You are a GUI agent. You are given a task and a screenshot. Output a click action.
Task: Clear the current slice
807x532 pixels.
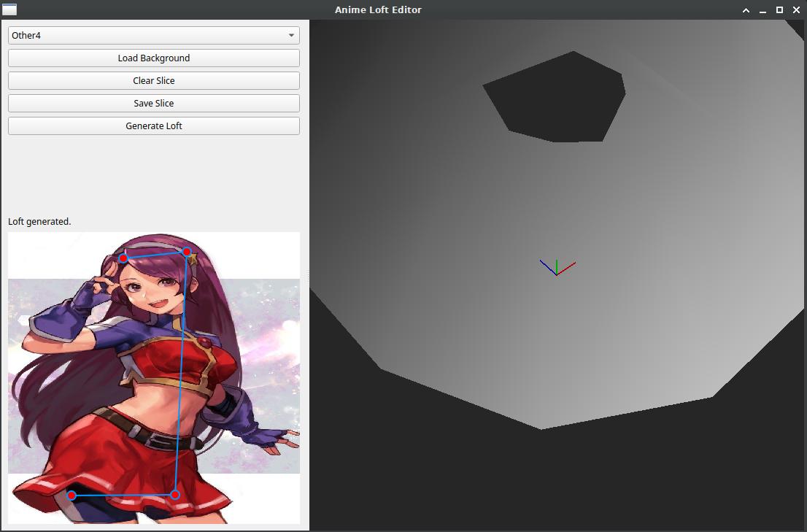pyautogui.click(x=153, y=81)
